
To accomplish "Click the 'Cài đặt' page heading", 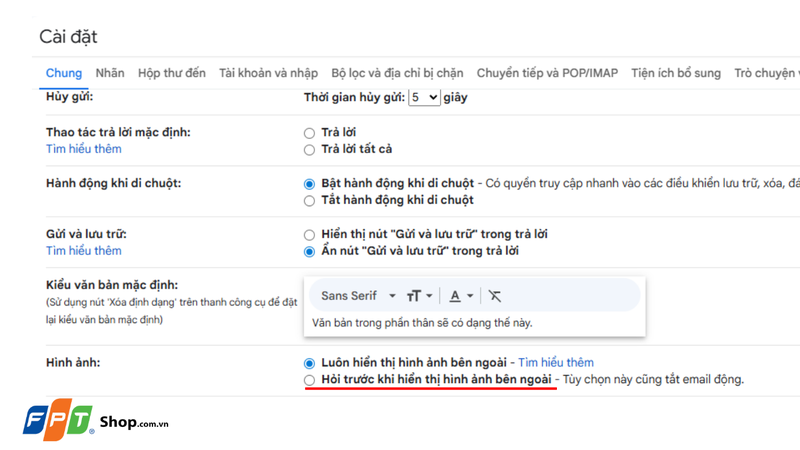I will [68, 37].
